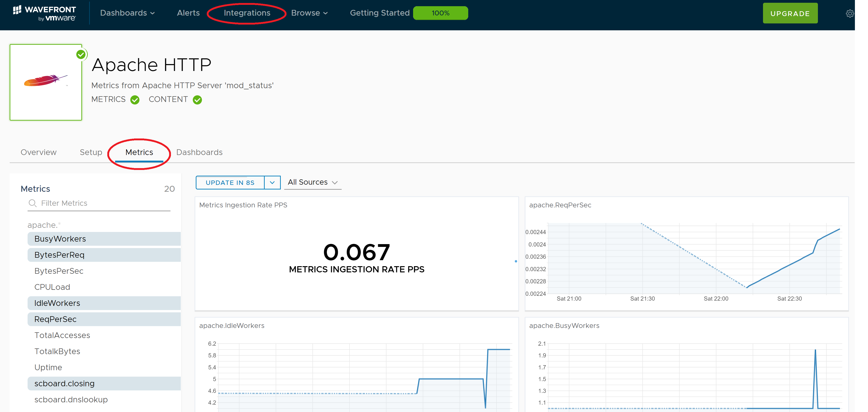
Task: Toggle the BusyWorkers metric selection
Action: [104, 239]
